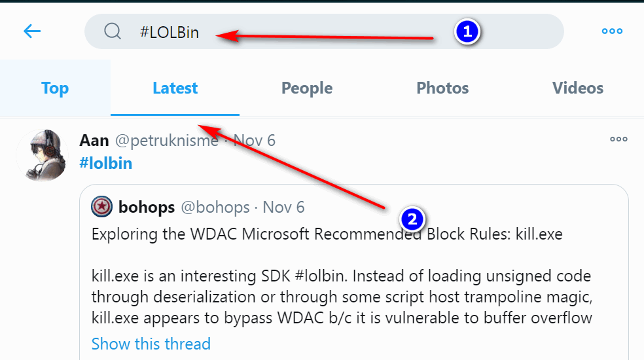Open the Aan display name link
Image resolution: width=644 pixels, height=360 pixels.
(94, 140)
